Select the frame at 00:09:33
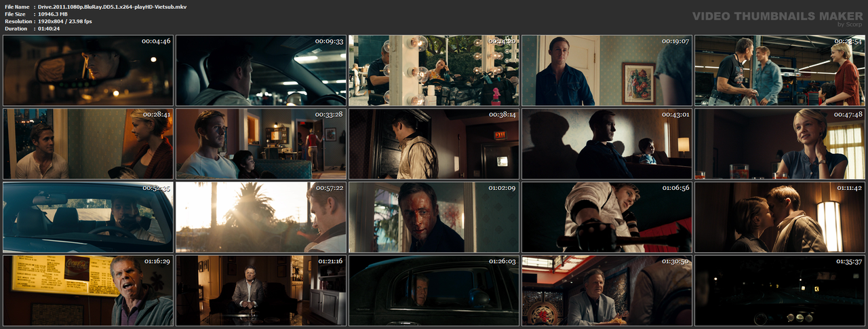 point(261,71)
